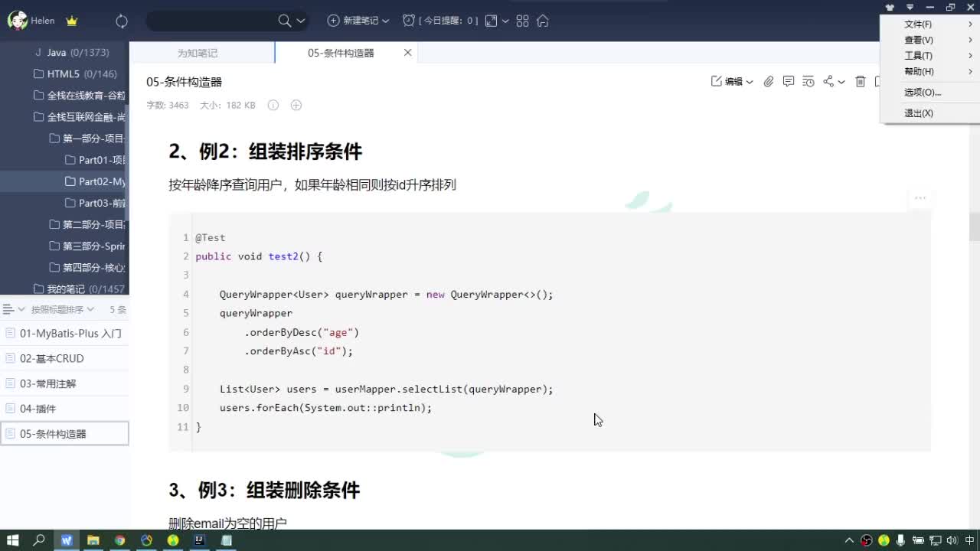
Task: Click the code block three-dots icon
Action: (x=920, y=198)
